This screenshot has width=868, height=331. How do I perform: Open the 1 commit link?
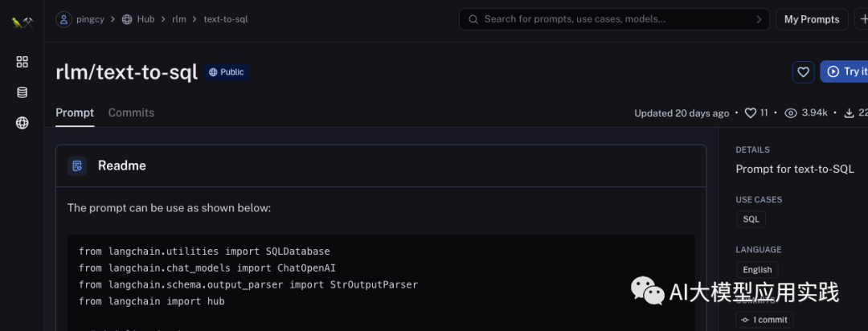tap(764, 320)
